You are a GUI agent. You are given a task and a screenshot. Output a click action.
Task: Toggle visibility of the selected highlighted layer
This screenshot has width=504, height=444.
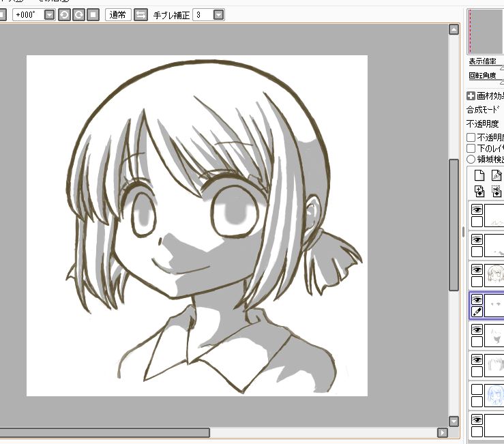pyautogui.click(x=477, y=299)
